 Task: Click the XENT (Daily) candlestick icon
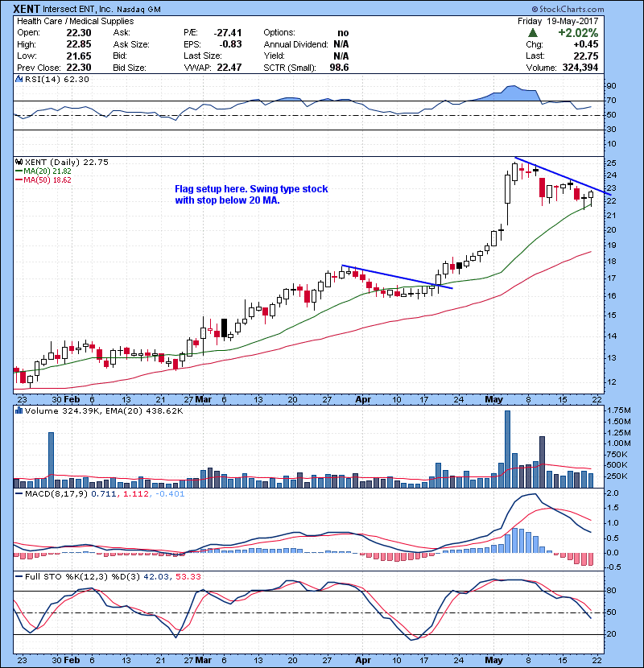19,162
